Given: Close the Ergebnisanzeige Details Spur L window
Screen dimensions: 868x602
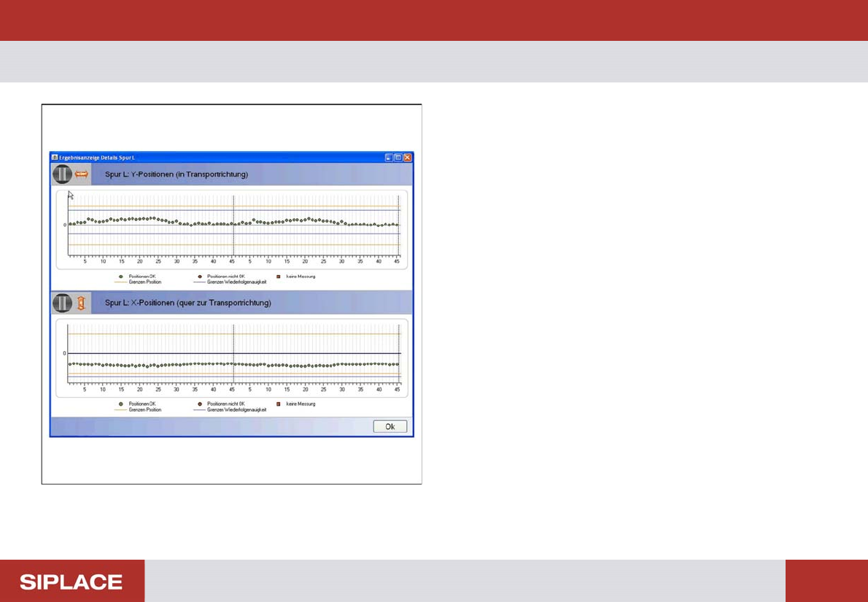Looking at the screenshot, I should pyautogui.click(x=408, y=158).
